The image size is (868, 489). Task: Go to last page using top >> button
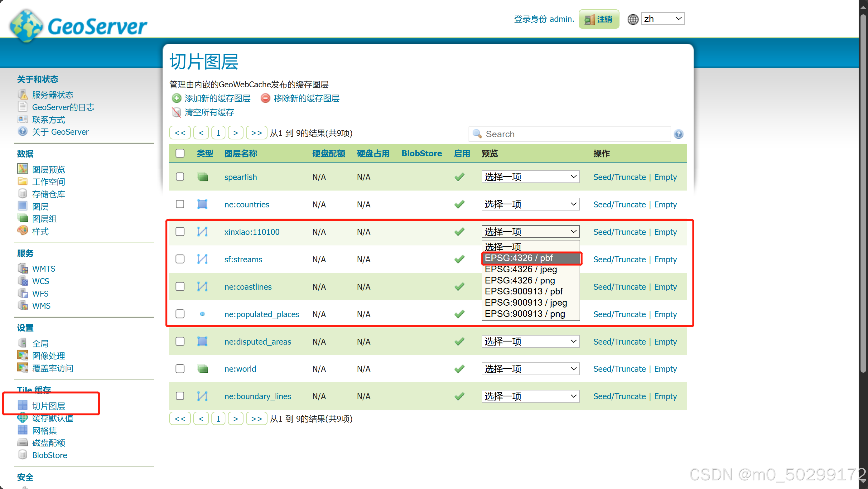pyautogui.click(x=256, y=133)
